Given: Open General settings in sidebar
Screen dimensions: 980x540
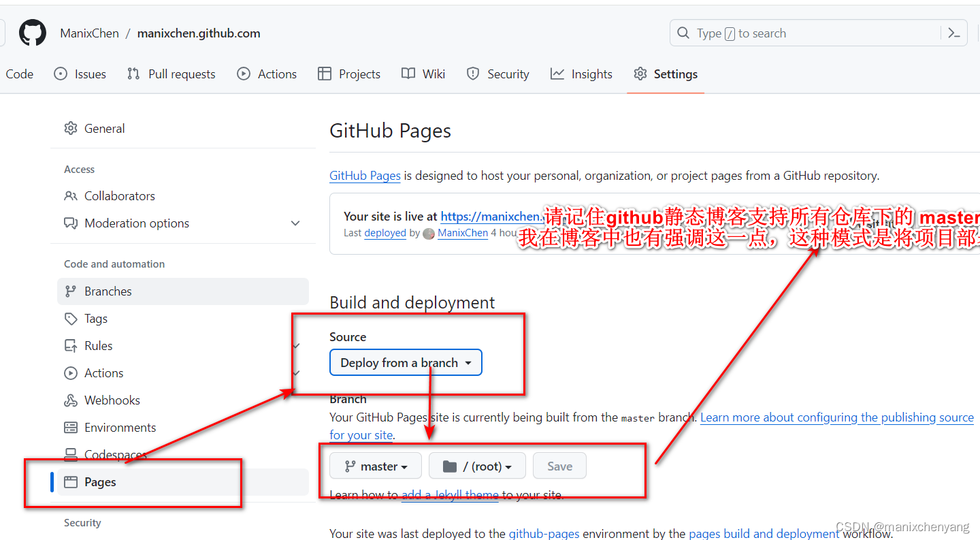Looking at the screenshot, I should 183,128.
